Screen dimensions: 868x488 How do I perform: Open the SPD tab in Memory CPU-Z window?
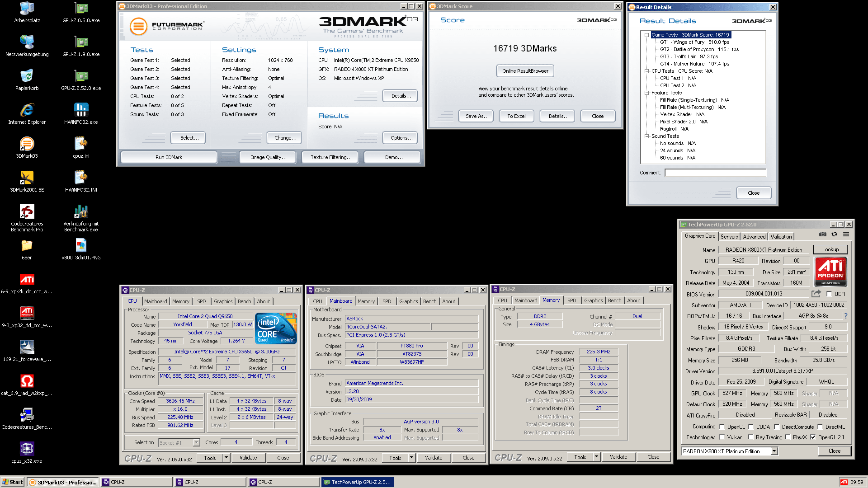(x=571, y=300)
